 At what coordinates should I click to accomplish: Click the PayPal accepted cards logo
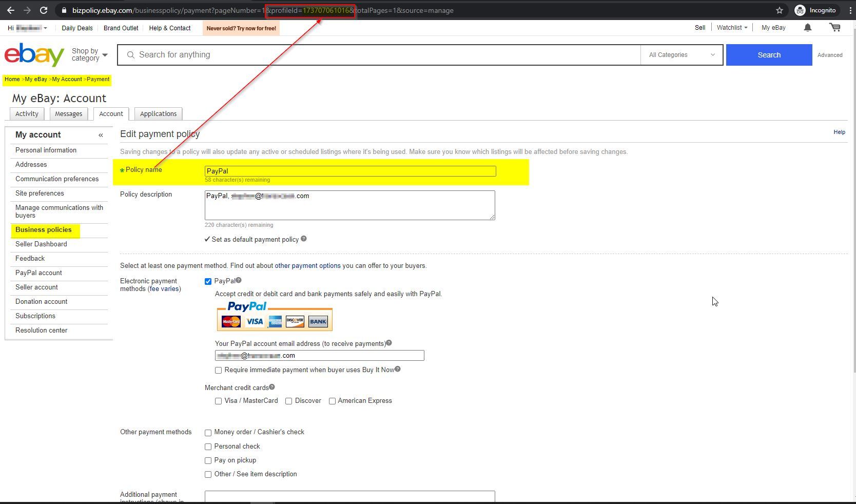275,316
